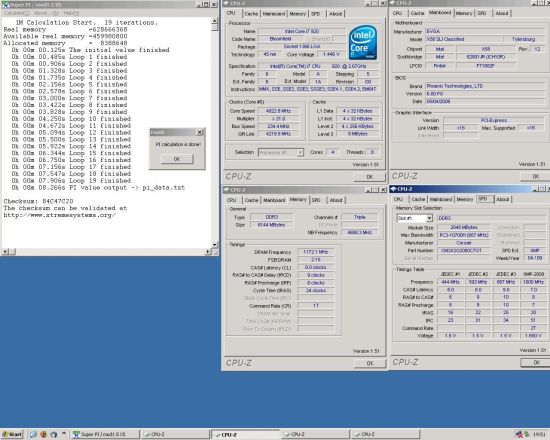Select Mainboard tab in top-left CPU-Z window
This screenshot has height=440, width=550.
[274, 14]
